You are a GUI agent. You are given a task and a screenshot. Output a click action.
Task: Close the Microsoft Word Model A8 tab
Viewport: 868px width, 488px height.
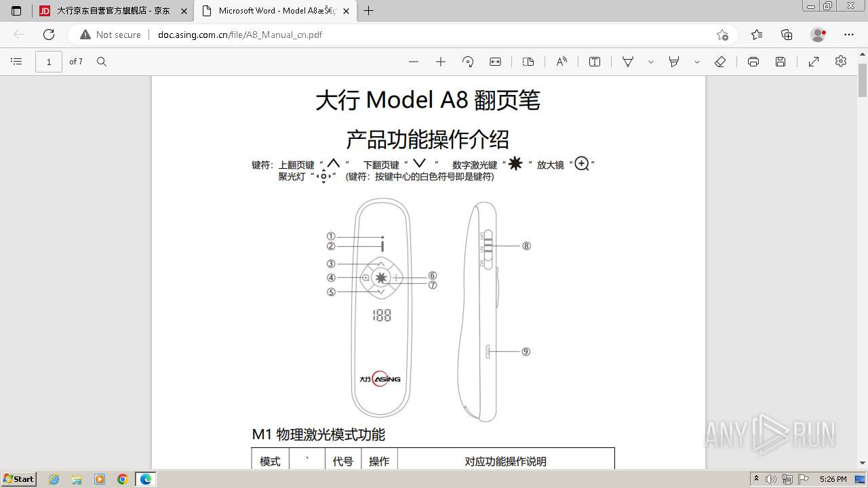(x=347, y=11)
